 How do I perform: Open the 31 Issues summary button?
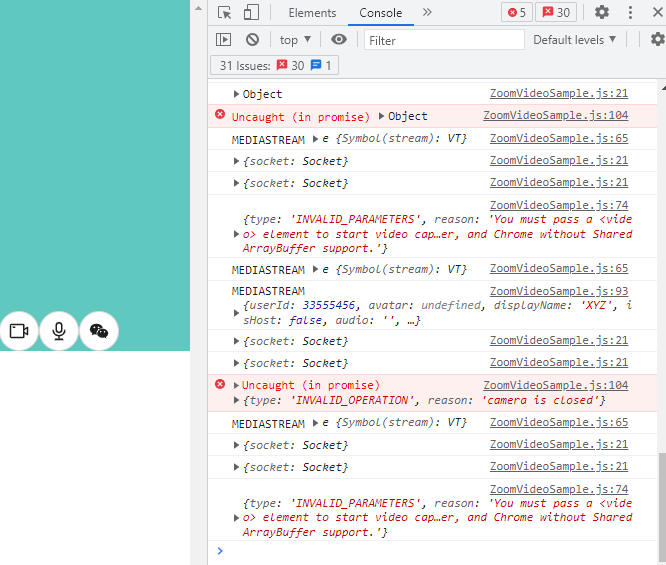[274, 65]
